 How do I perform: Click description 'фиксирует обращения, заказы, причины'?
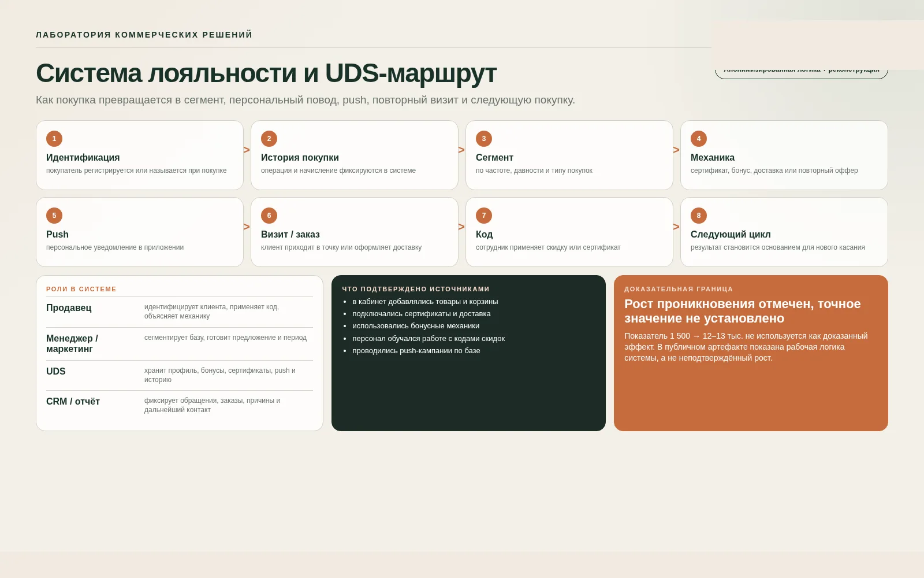[x=213, y=405]
